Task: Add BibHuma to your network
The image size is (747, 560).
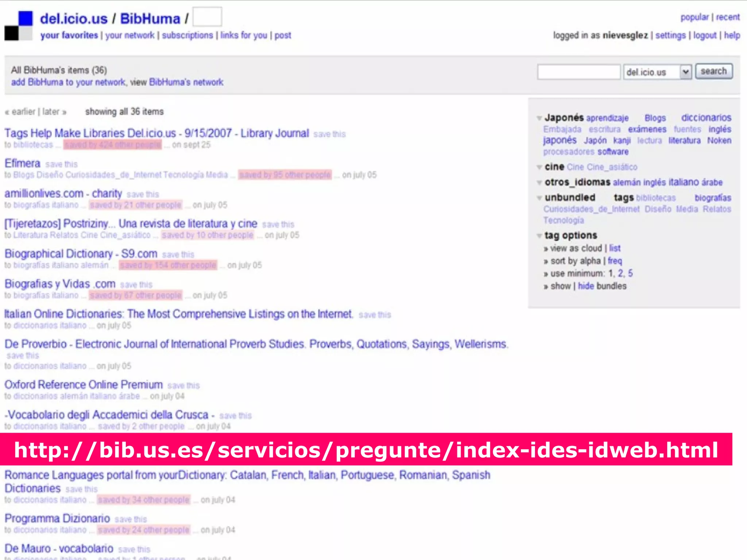Action: 68,82
